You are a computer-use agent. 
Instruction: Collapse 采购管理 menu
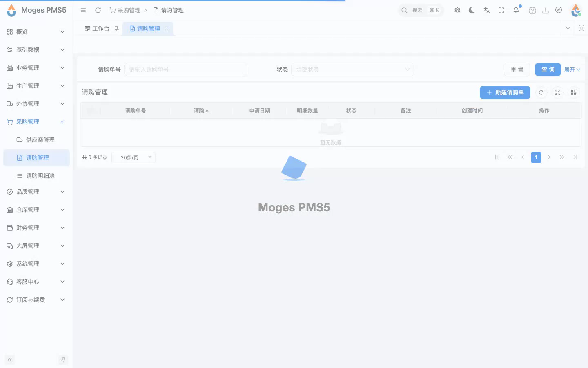coord(36,122)
